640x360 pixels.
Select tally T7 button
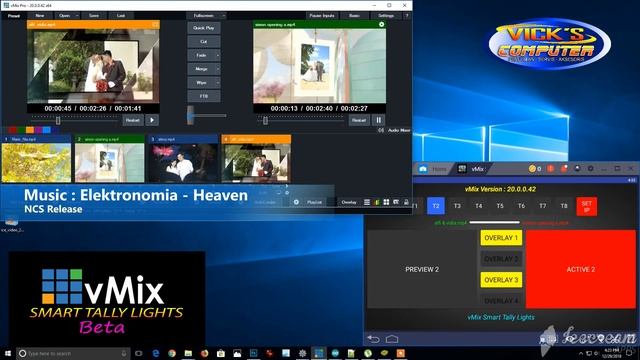542,206
